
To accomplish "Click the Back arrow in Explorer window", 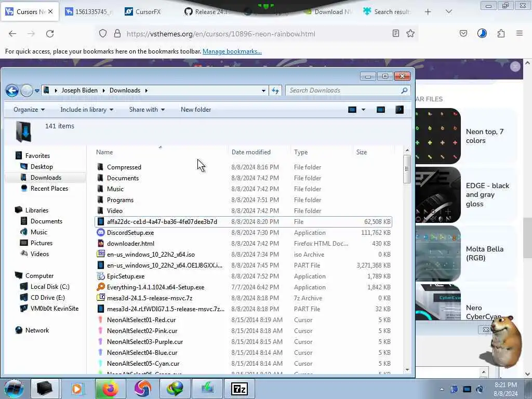I will click(x=12, y=90).
